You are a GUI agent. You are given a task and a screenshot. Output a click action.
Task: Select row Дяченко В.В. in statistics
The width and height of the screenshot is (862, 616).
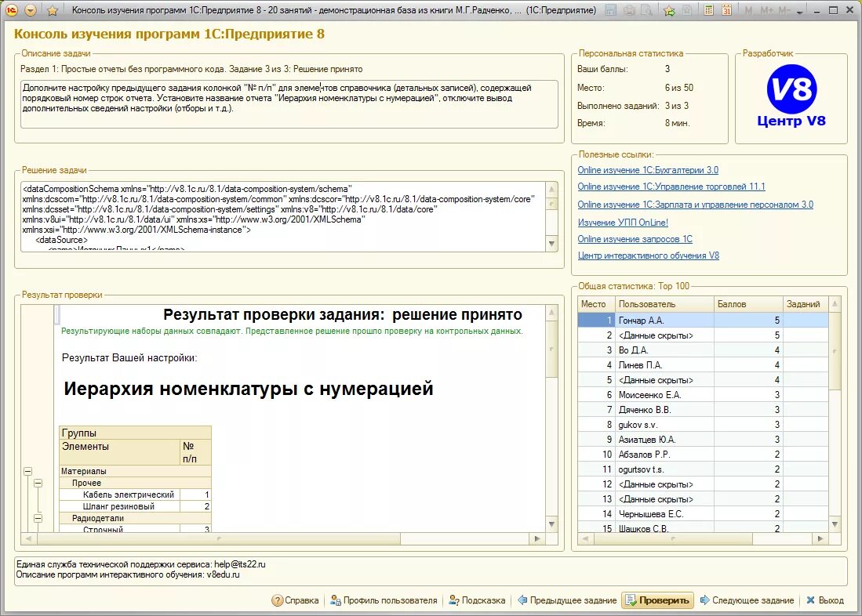[703, 409]
